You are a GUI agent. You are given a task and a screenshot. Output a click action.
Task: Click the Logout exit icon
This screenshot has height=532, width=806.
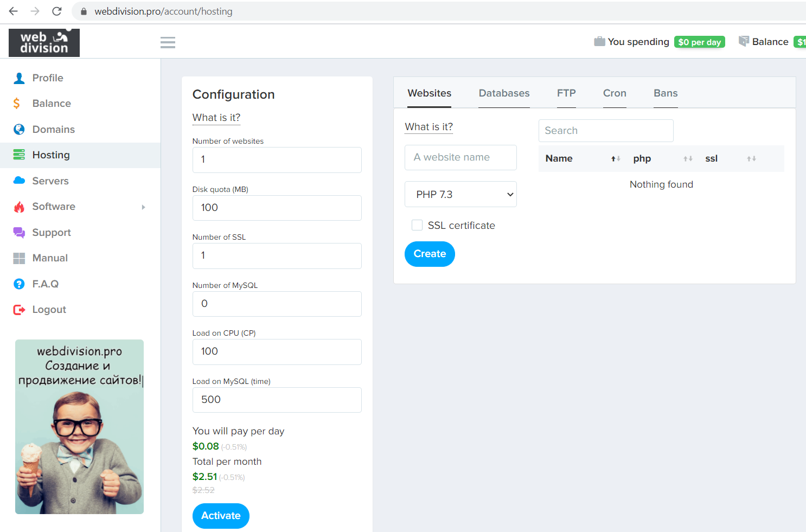[x=19, y=310]
